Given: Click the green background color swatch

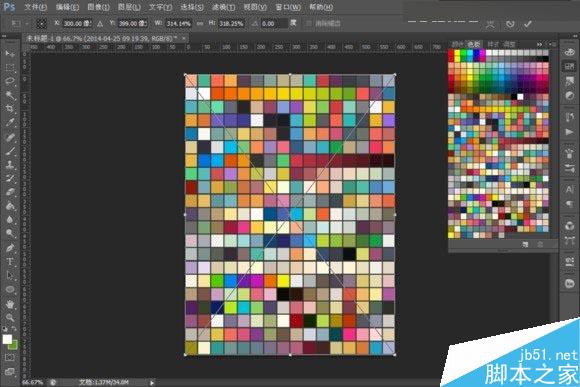Looking at the screenshot, I should (x=14, y=346).
